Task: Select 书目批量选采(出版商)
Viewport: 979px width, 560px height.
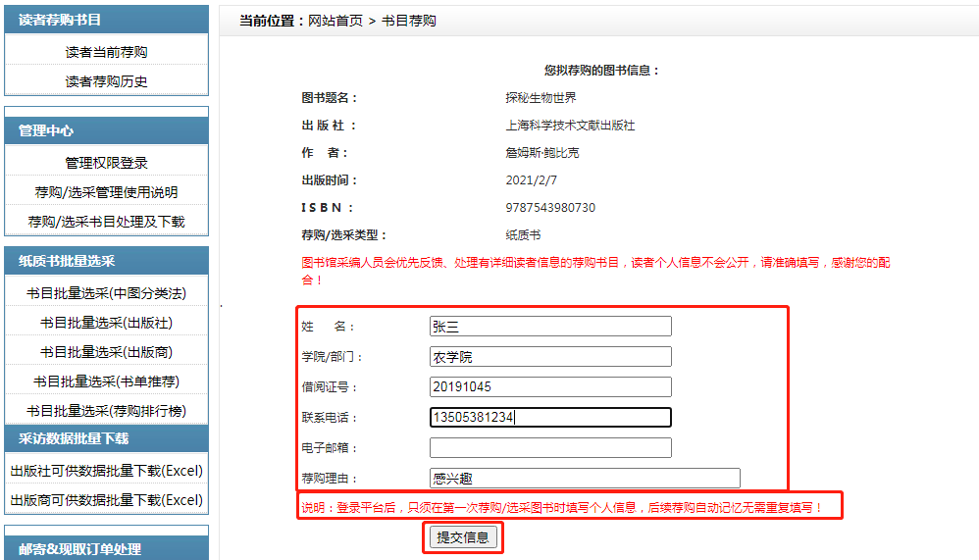Action: click(x=106, y=352)
